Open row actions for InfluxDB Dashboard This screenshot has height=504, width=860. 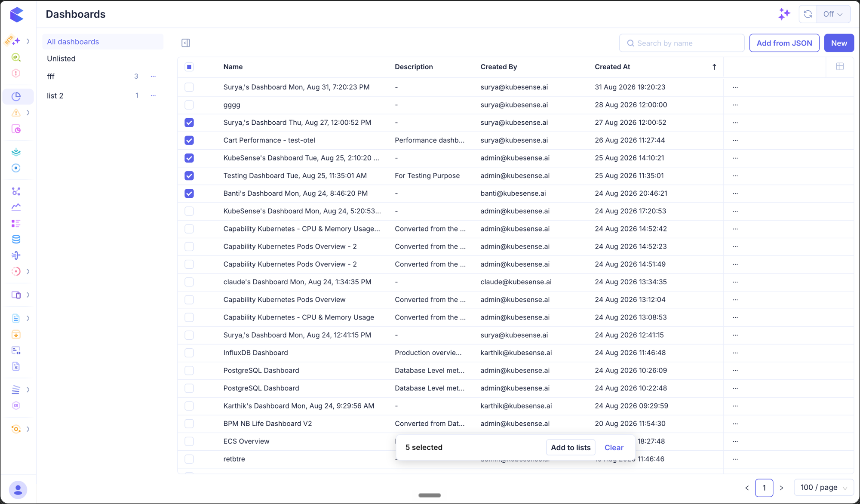[735, 353]
